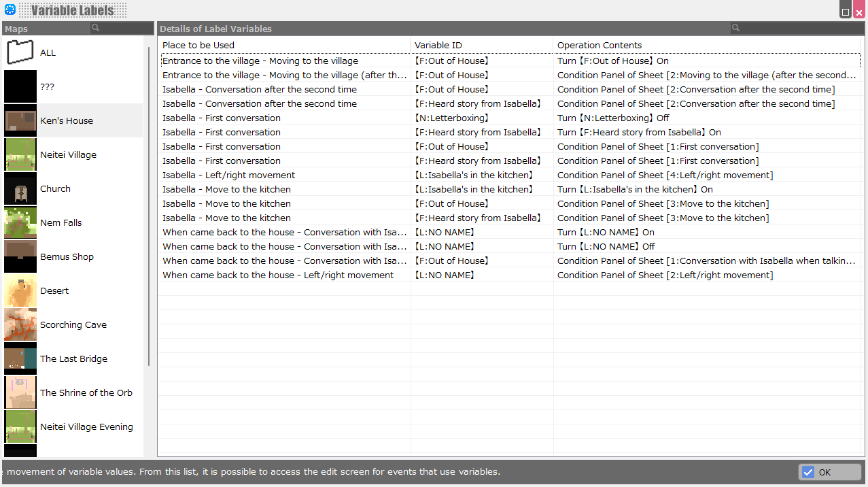
Task: Select the Nem Falls map thumbnail
Action: (20, 222)
